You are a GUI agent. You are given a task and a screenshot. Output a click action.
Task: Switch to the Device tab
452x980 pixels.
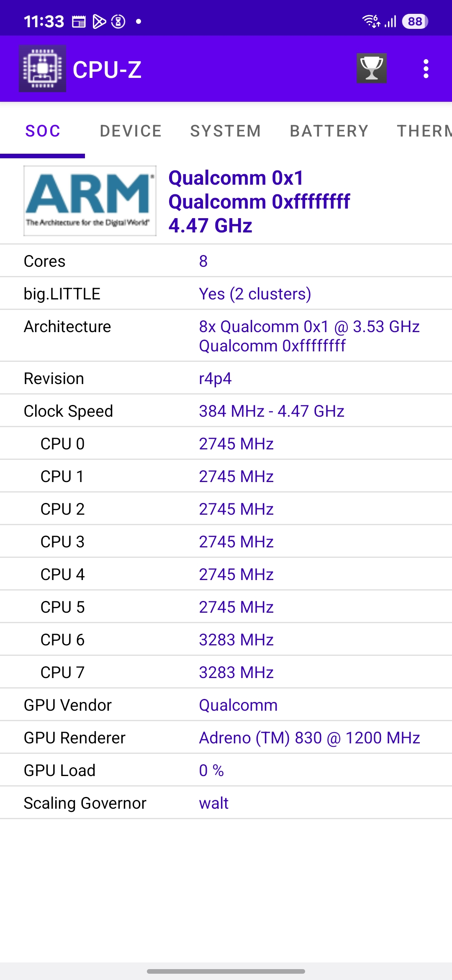(131, 131)
